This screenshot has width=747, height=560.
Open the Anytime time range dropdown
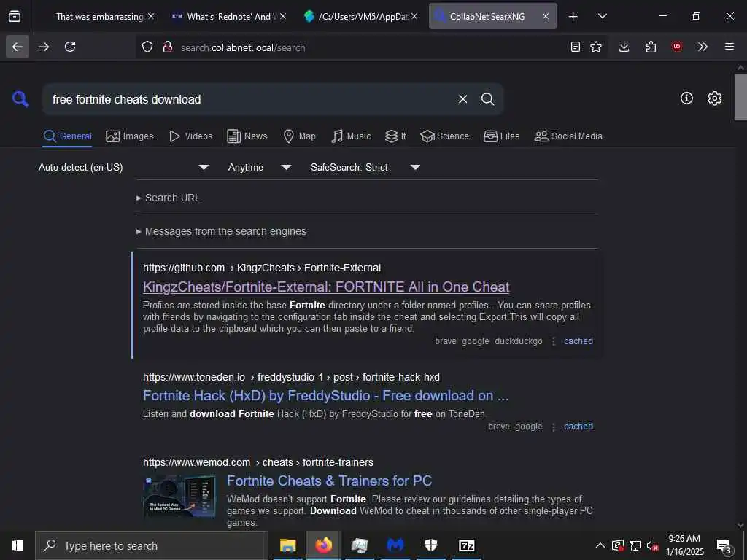click(x=259, y=167)
